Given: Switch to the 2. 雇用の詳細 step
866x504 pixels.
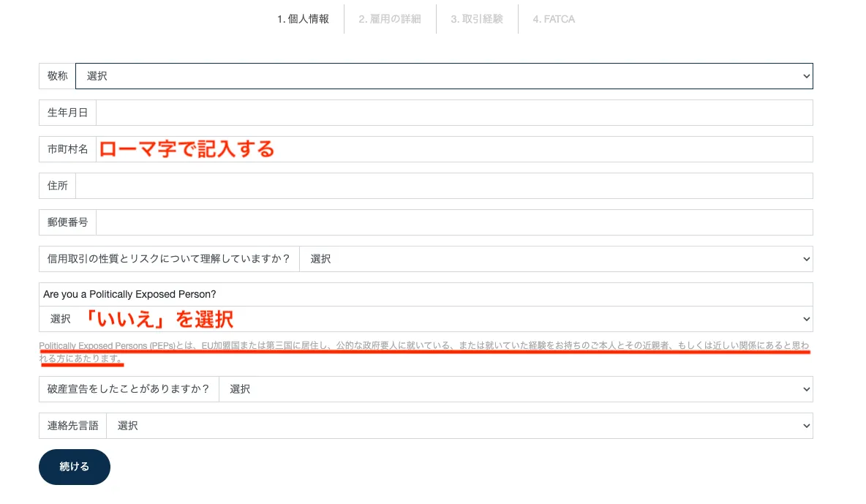Looking at the screenshot, I should [x=391, y=19].
